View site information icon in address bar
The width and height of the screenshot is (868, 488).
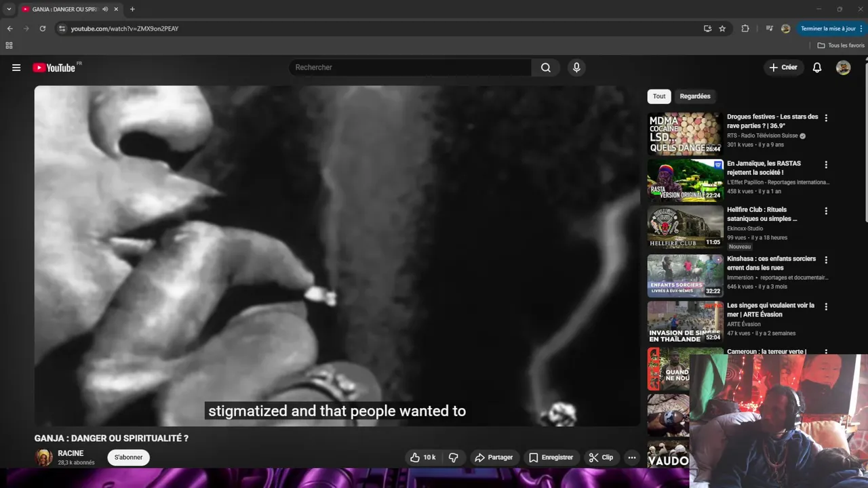[x=62, y=28]
